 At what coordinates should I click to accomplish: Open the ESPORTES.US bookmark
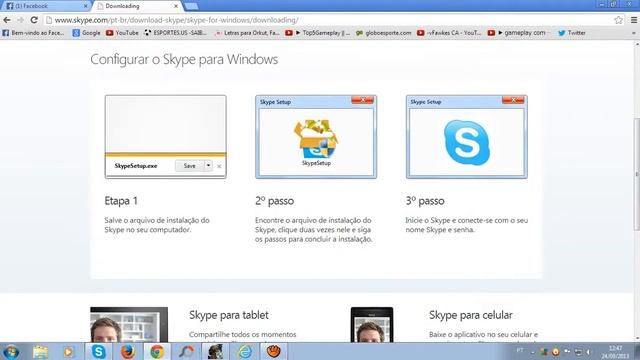pyautogui.click(x=176, y=33)
